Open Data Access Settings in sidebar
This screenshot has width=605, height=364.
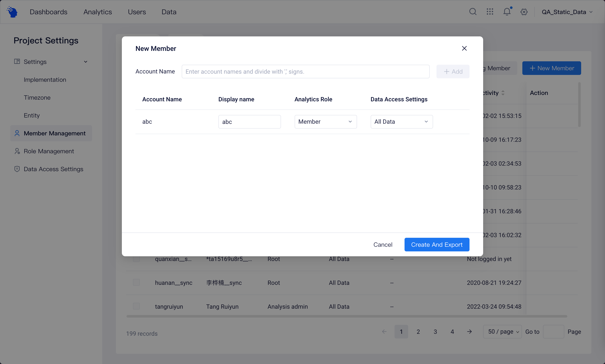tap(53, 169)
